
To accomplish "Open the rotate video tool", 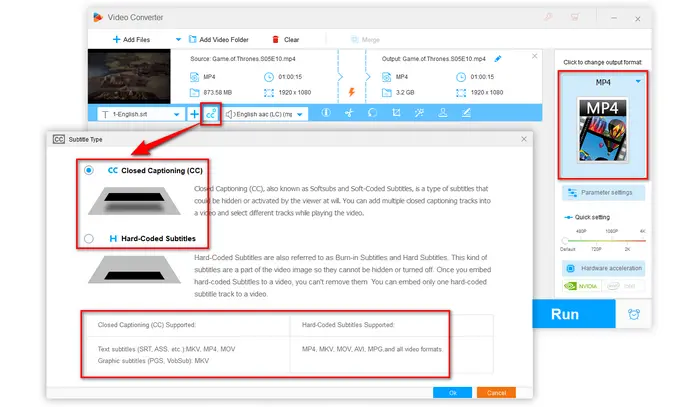I will point(372,113).
